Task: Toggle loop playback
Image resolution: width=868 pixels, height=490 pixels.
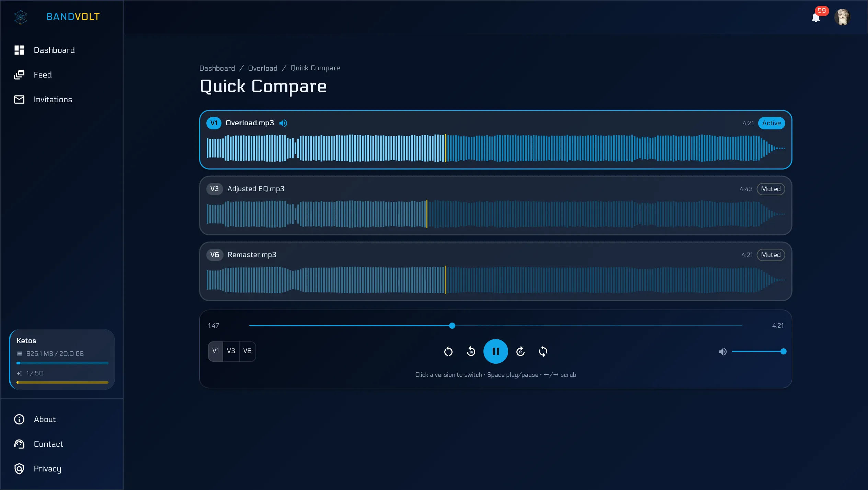Action: click(543, 351)
